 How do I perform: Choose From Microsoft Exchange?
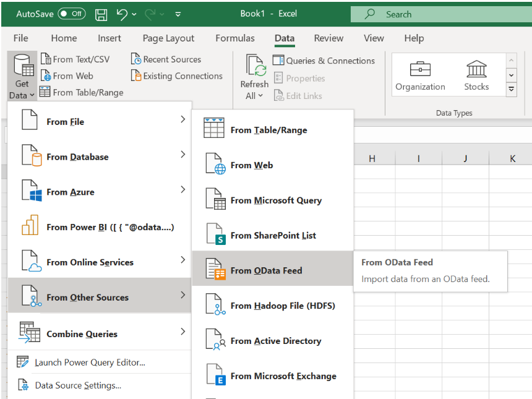click(273, 375)
